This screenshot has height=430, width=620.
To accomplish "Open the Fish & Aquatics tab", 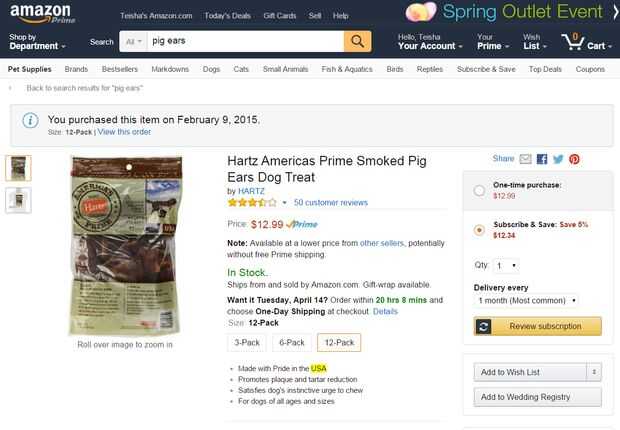I will coord(346,69).
